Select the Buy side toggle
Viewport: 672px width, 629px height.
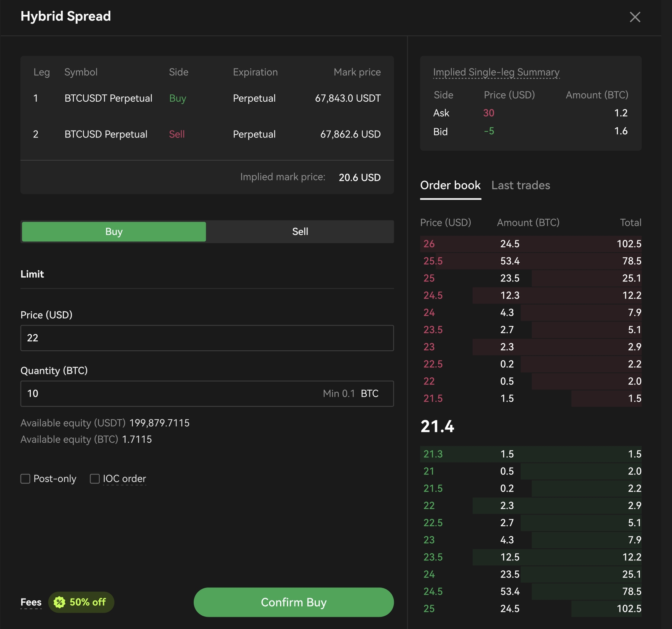click(x=114, y=231)
